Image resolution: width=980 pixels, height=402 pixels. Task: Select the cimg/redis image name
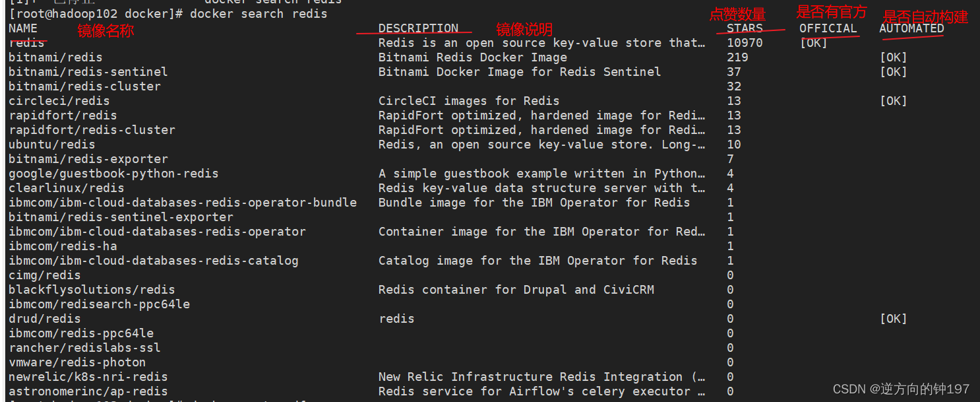45,275
